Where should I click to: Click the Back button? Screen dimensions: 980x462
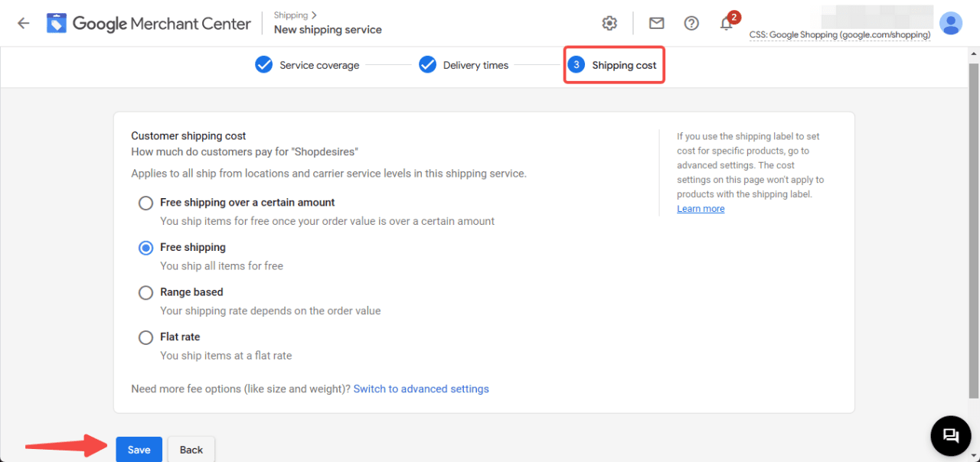coord(191,450)
